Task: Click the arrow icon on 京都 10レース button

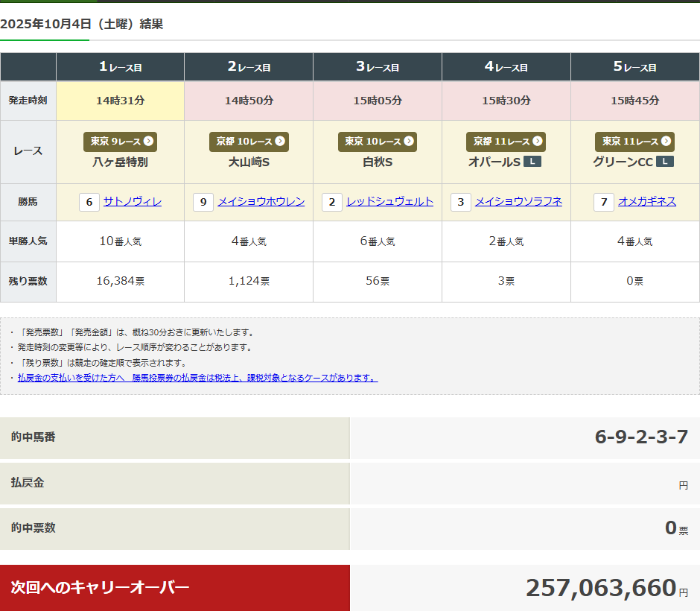Action: 280,142
